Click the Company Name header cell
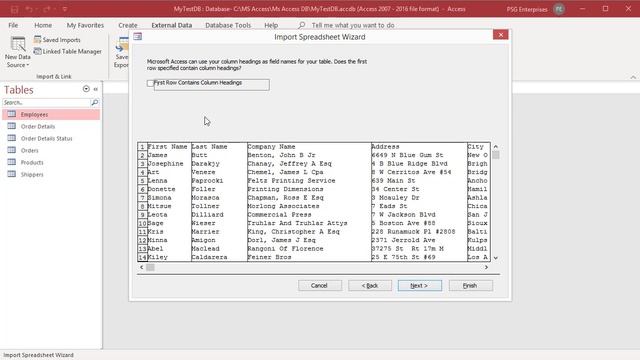This screenshot has width=640, height=360. coord(309,147)
